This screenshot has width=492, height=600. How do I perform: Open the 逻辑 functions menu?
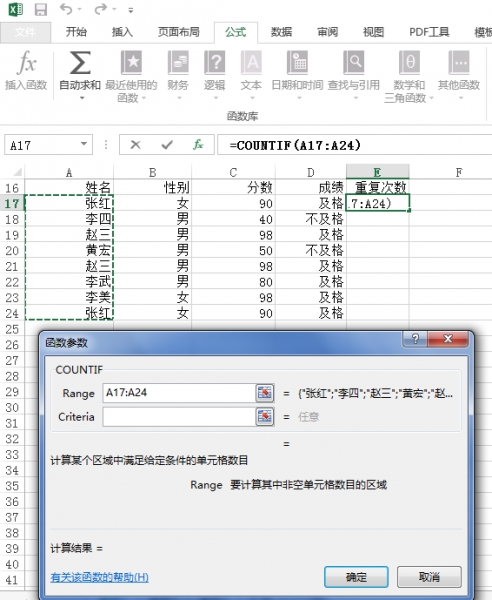[x=214, y=75]
